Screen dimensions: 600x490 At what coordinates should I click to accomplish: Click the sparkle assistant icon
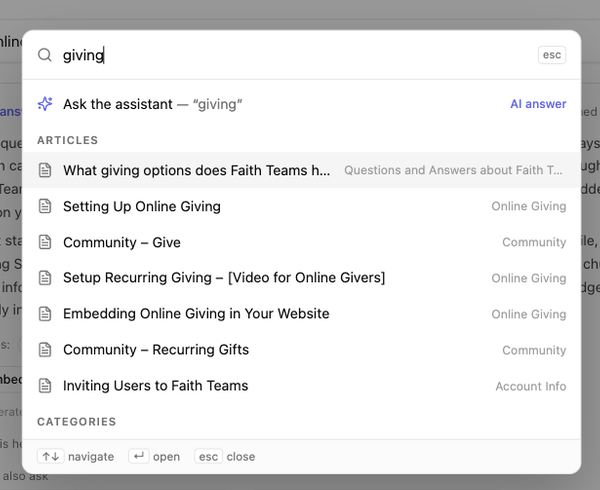click(45, 104)
